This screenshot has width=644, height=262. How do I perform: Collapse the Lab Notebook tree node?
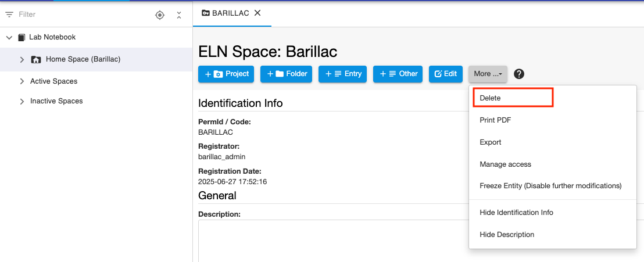pos(9,37)
